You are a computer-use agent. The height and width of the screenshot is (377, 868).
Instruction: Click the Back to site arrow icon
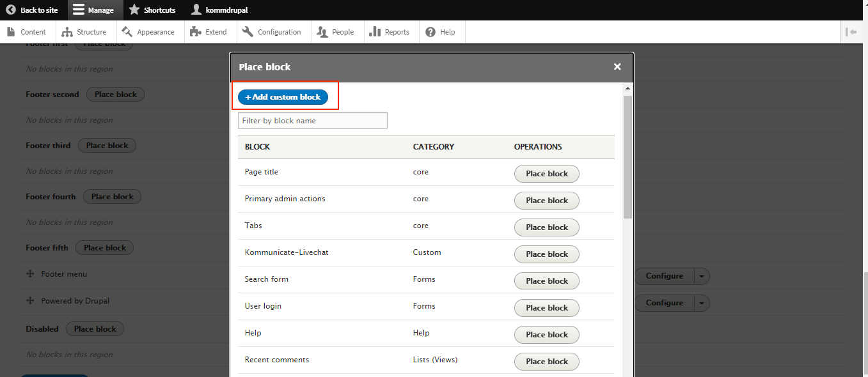pyautogui.click(x=11, y=10)
